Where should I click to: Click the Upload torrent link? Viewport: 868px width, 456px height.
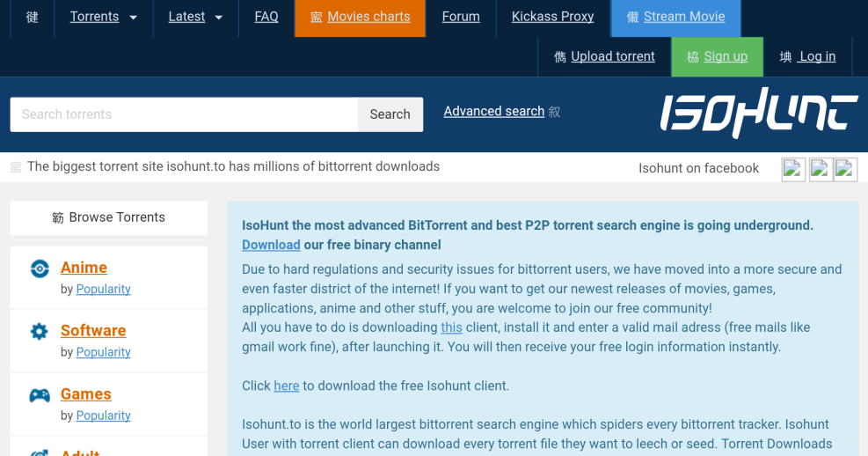coord(613,56)
